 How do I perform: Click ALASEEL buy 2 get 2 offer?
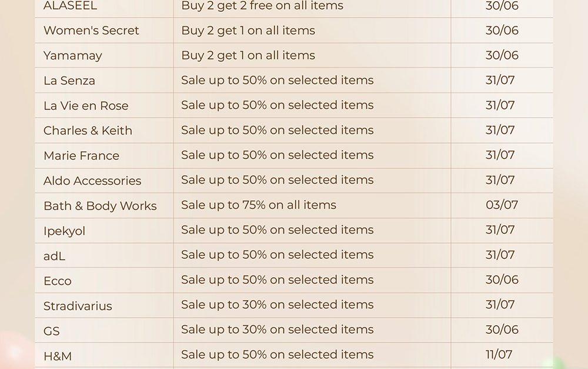pyautogui.click(x=262, y=6)
